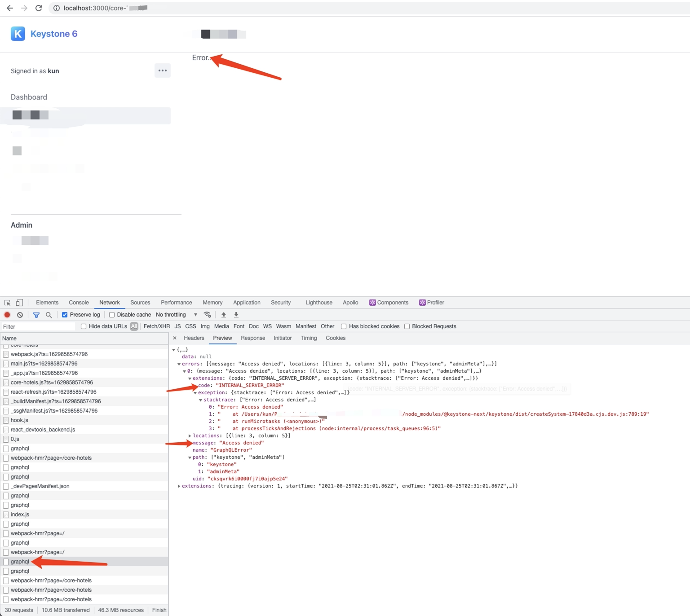The width and height of the screenshot is (690, 616).
Task: Switch to the Lighthouse tab
Action: coord(319,303)
